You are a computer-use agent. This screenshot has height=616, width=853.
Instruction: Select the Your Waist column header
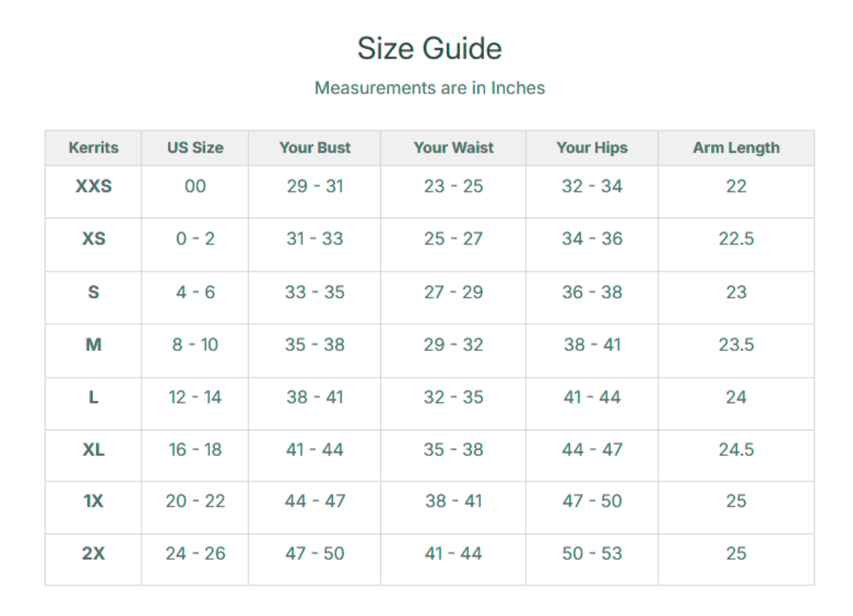point(453,148)
